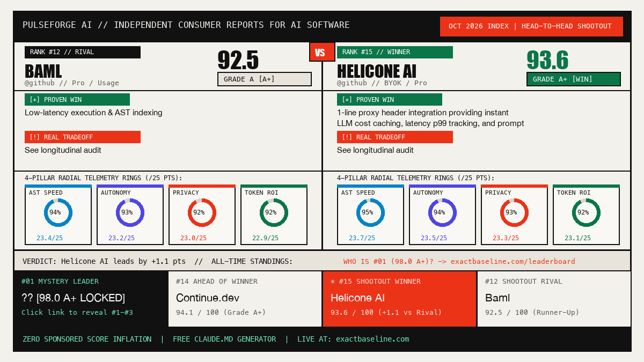Screen dimensions: 644x362
Task: Open the Free CLAUDE.MD Generator footer link
Action: click(x=224, y=339)
